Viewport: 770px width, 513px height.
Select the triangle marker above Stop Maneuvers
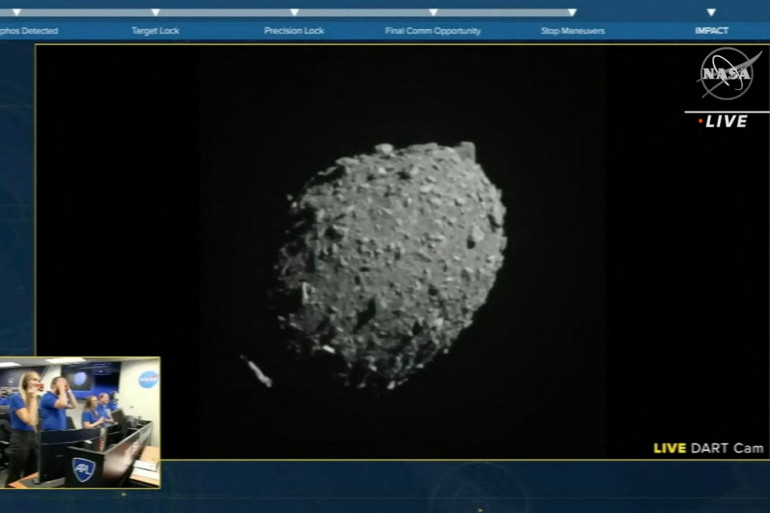tap(572, 12)
